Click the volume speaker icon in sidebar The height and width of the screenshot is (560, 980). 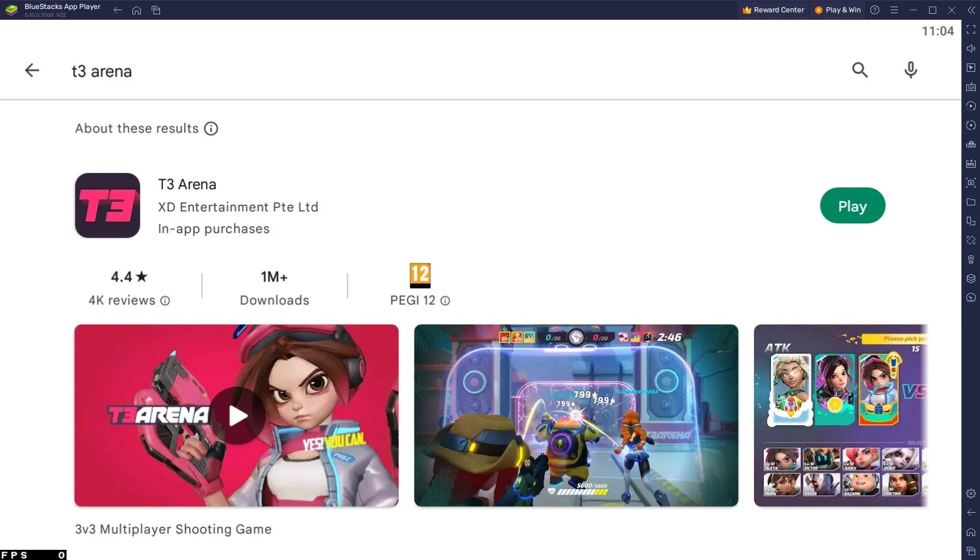(971, 49)
